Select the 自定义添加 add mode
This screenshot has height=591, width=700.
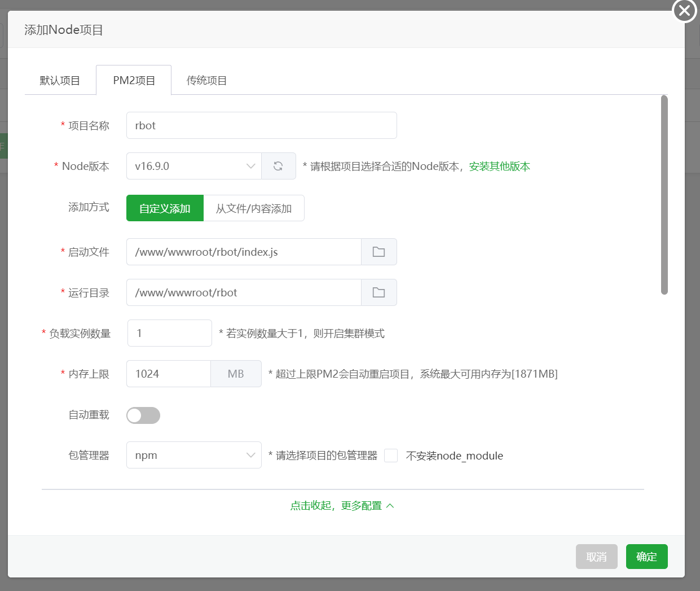165,208
